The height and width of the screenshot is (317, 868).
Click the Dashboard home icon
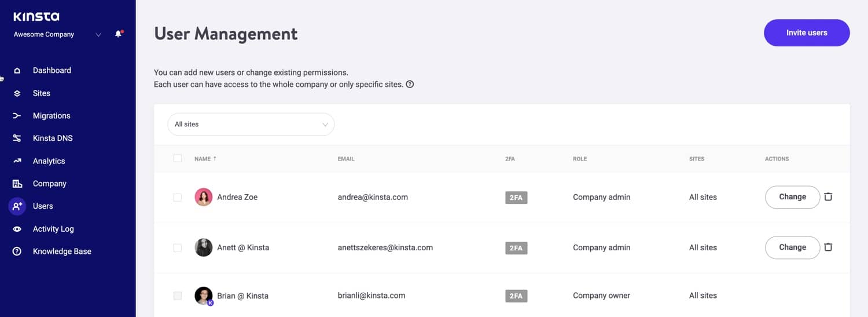(17, 71)
